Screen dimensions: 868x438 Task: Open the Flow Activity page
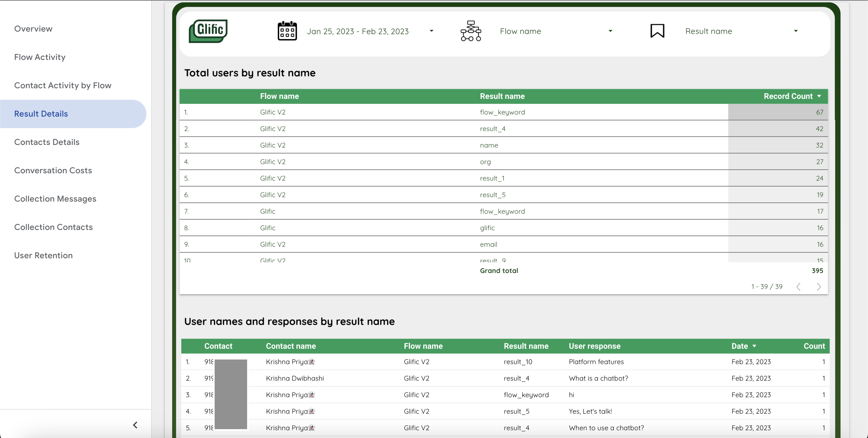(40, 57)
